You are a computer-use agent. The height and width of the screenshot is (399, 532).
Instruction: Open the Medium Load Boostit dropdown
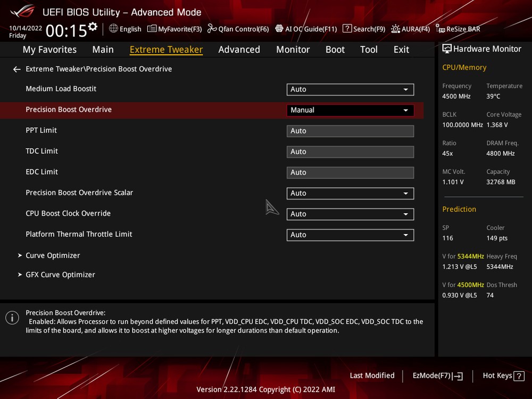[x=350, y=89]
